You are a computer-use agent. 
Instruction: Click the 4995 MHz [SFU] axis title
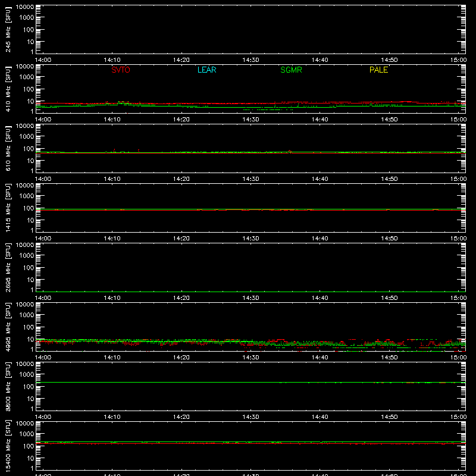[8, 327]
